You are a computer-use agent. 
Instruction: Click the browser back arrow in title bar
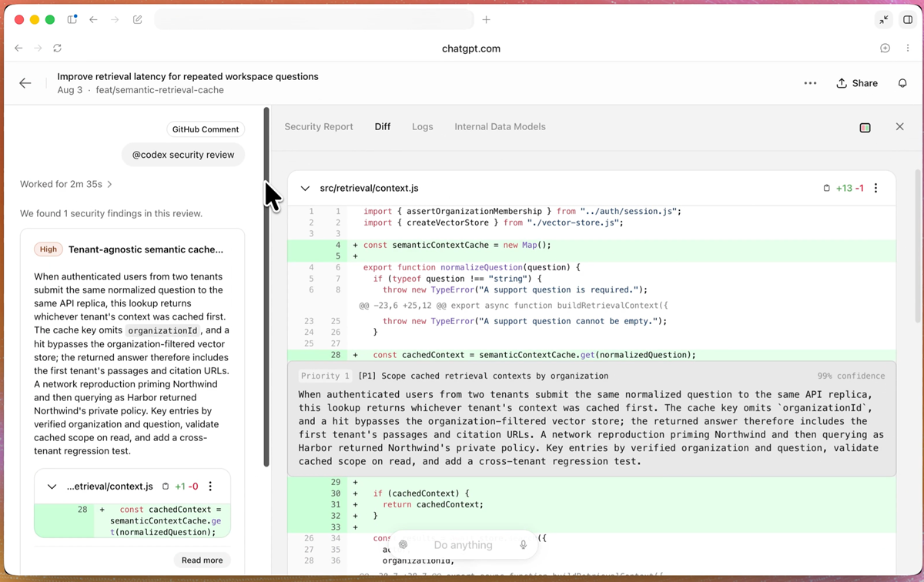tap(93, 19)
